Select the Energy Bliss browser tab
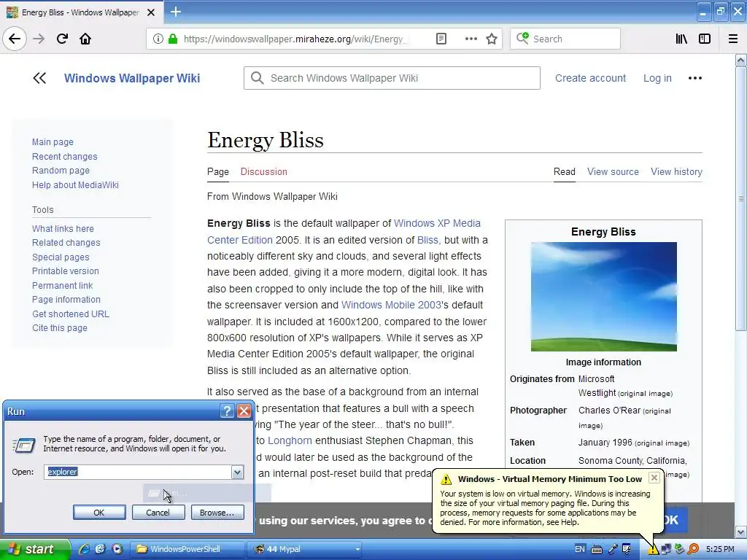The height and width of the screenshot is (560, 747). tap(81, 12)
